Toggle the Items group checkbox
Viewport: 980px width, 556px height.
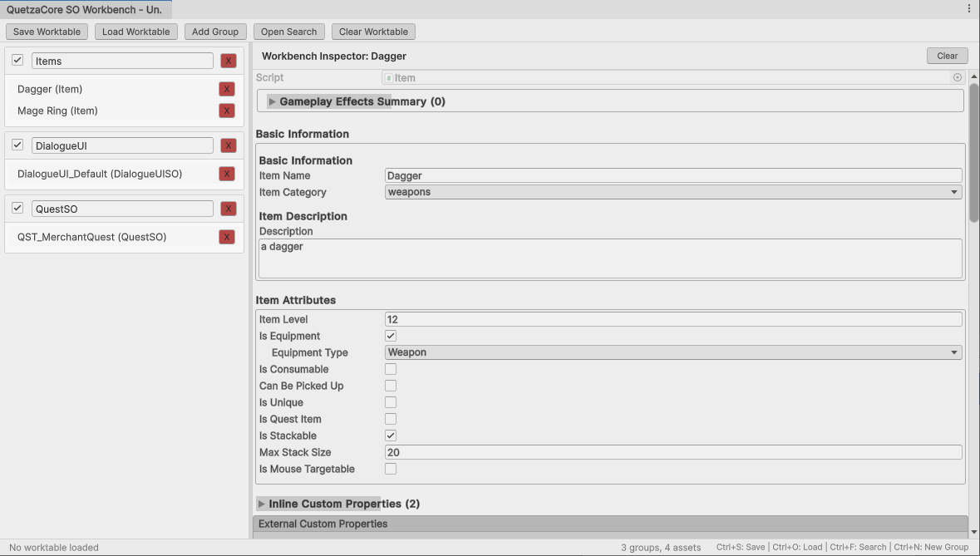17,61
